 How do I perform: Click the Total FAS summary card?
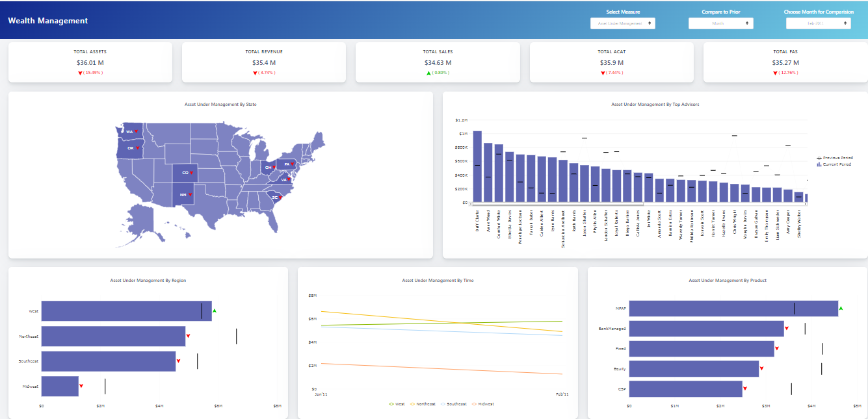point(785,62)
